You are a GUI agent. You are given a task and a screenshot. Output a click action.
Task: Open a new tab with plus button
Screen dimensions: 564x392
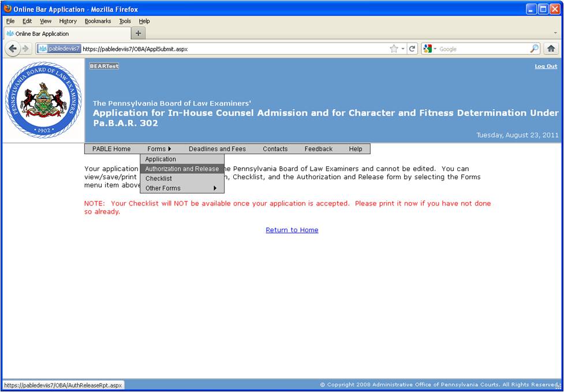coord(138,33)
